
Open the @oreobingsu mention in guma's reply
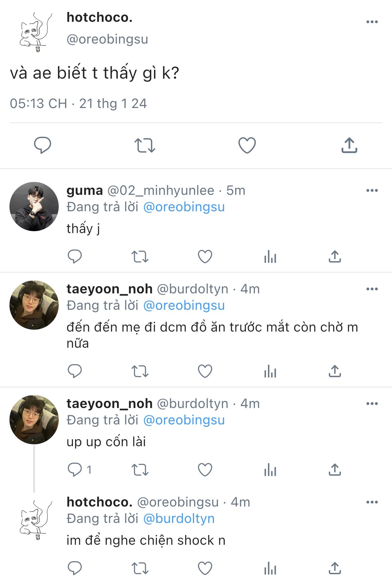click(184, 207)
